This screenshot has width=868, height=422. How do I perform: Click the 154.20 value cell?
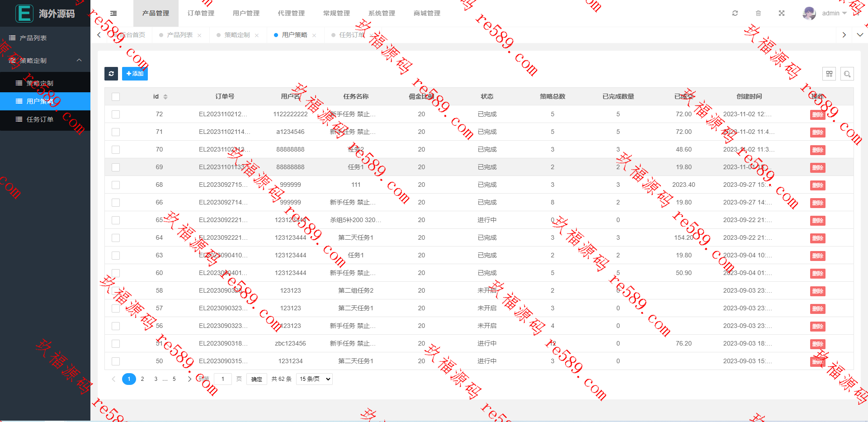point(684,238)
